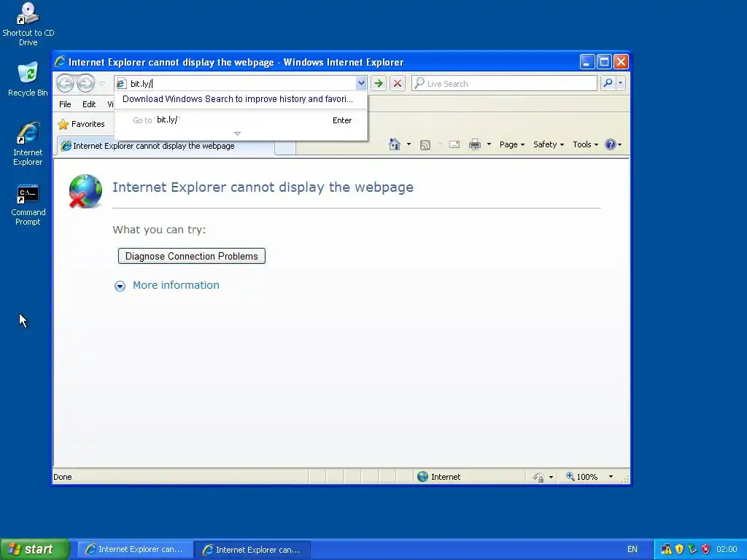Open the Page menu
The height and width of the screenshot is (560, 747).
[512, 144]
